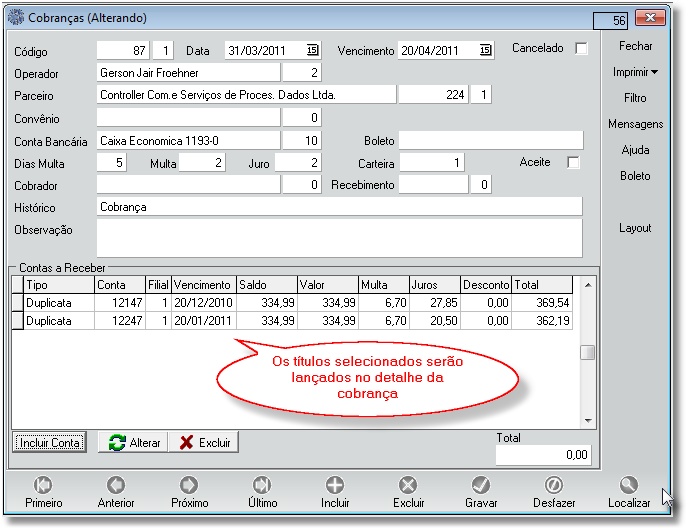Click the Código field showing 87
Viewport: 692px width, 531px height.
coord(123,50)
